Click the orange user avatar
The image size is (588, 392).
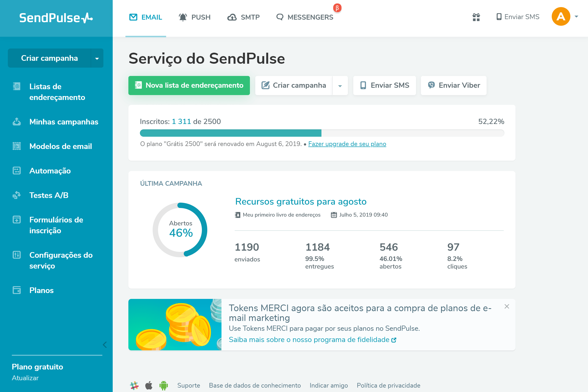click(x=561, y=17)
